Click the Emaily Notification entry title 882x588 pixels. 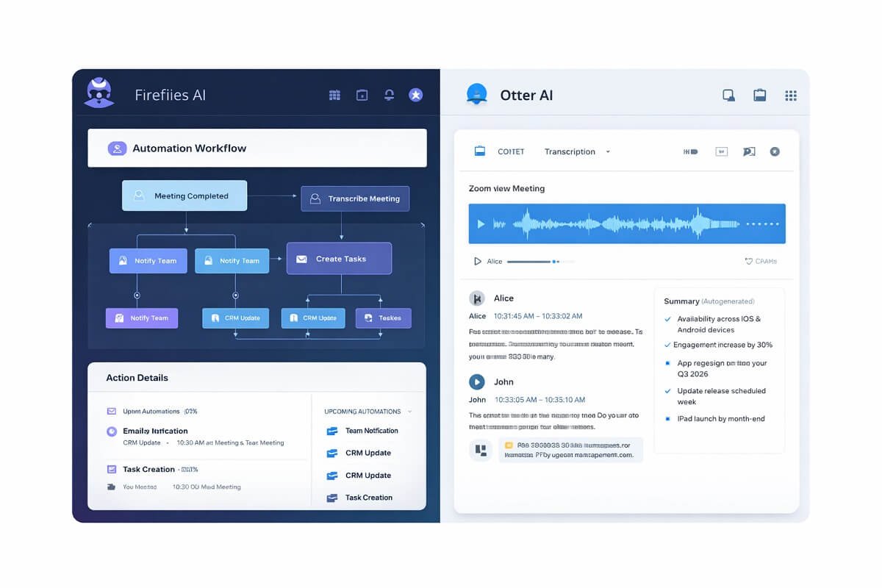[155, 431]
